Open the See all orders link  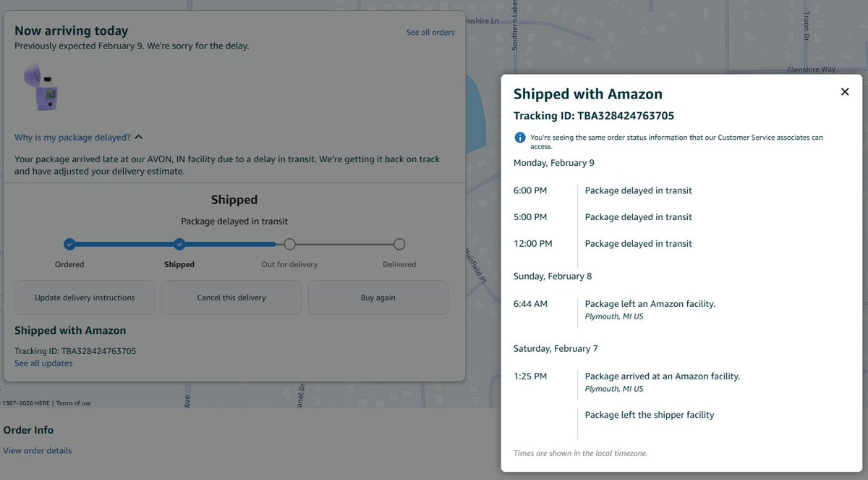[x=430, y=33]
